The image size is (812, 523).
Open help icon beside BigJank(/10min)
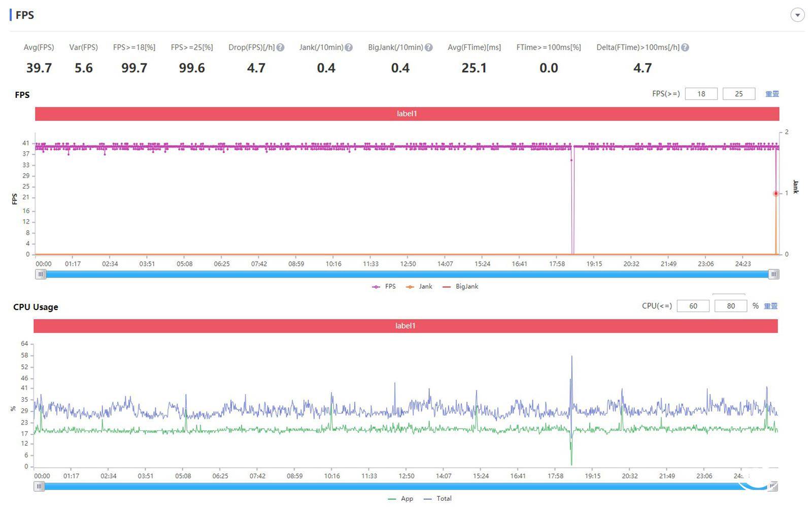coord(428,48)
